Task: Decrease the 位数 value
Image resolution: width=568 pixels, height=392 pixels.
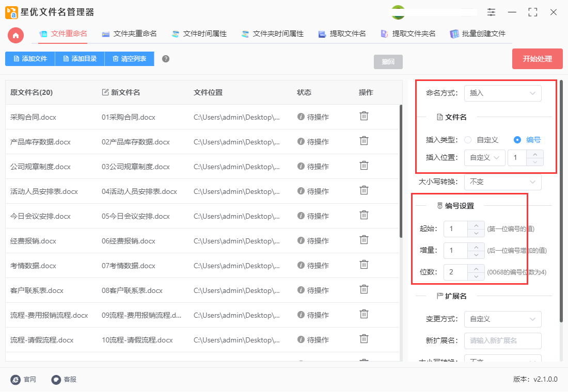Action: pos(476,276)
